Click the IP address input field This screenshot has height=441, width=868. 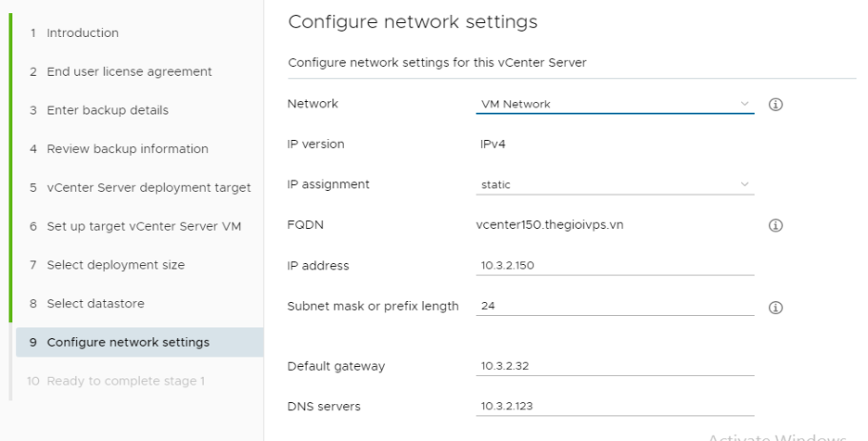[614, 266]
